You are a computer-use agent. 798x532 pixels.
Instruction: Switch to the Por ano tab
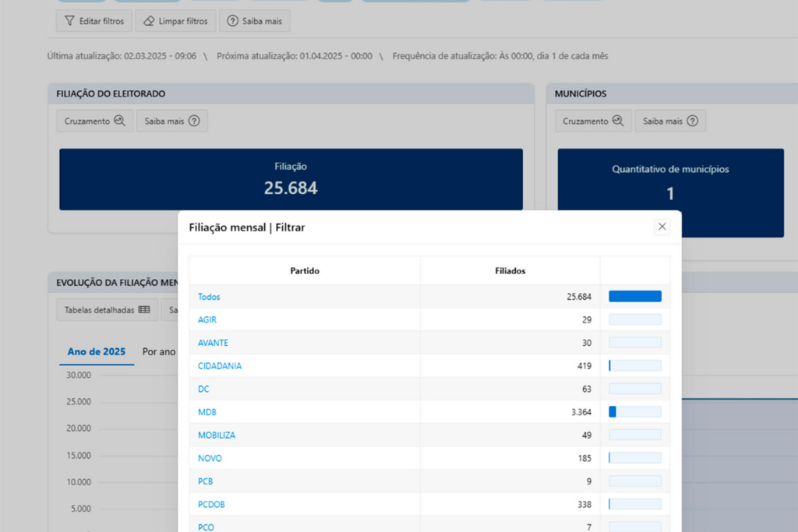click(159, 351)
